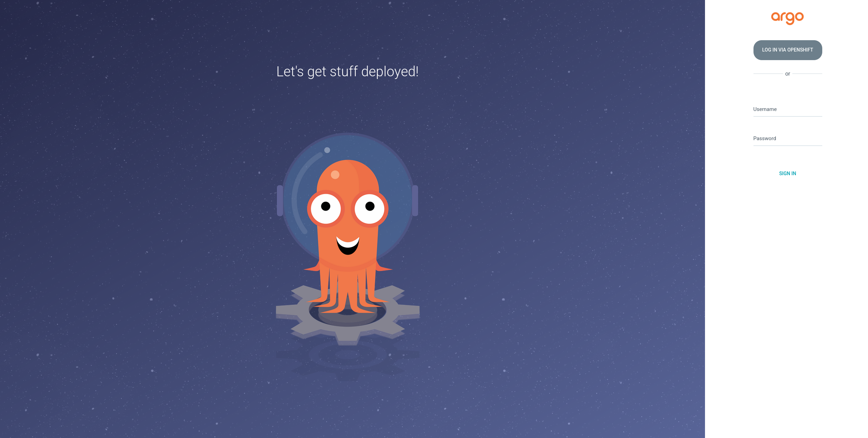Click the small bubble atop the helmet
The width and height of the screenshot is (868, 438).
[327, 150]
